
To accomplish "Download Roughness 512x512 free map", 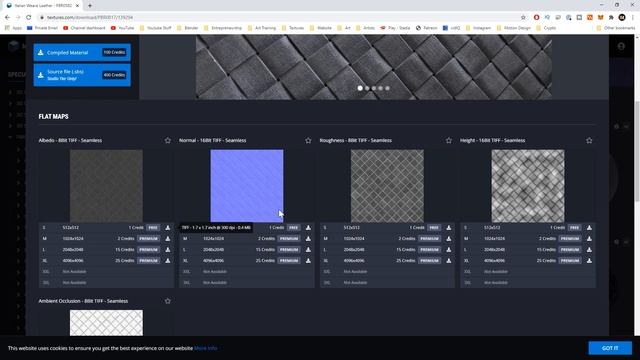I will click(449, 228).
